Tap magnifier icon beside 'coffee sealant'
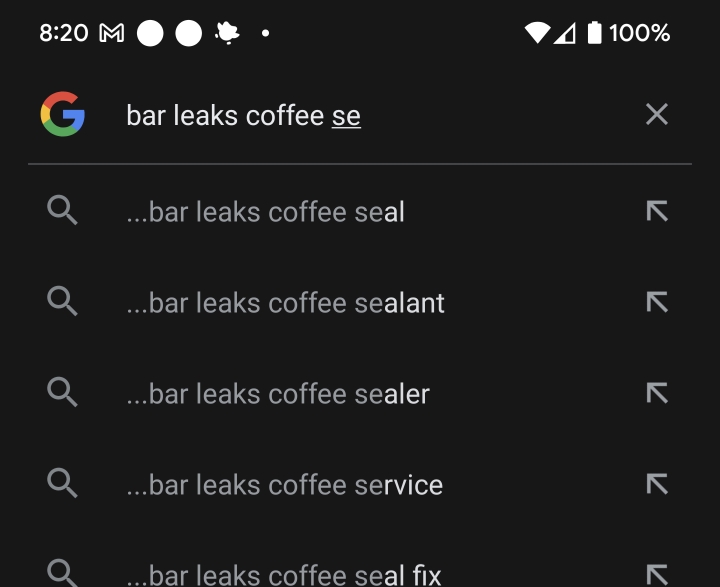 (62, 301)
